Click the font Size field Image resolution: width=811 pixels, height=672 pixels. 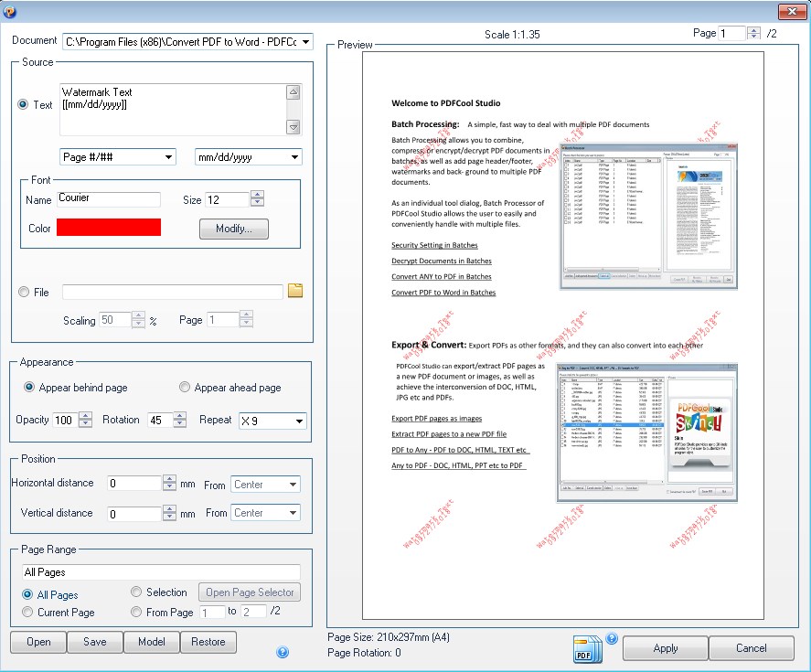(x=228, y=199)
